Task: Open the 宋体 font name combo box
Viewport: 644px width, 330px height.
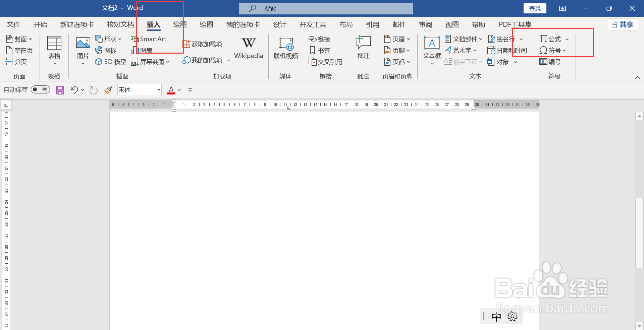Action: tap(140, 90)
